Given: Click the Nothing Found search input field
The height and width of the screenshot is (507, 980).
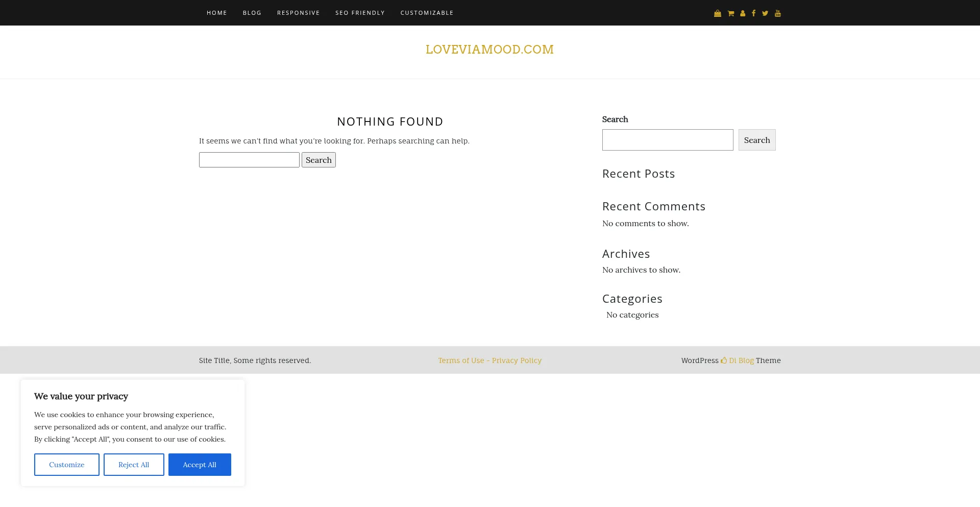Looking at the screenshot, I should click(249, 160).
